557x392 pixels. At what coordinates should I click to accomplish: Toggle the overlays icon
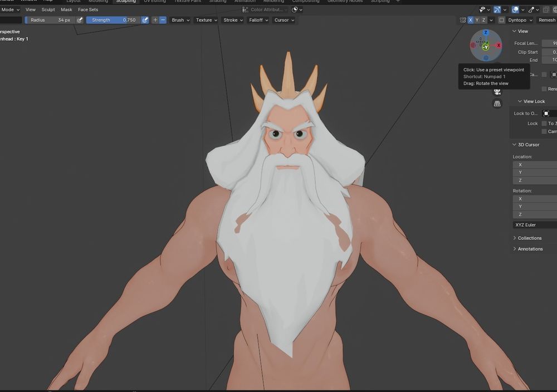click(x=515, y=9)
